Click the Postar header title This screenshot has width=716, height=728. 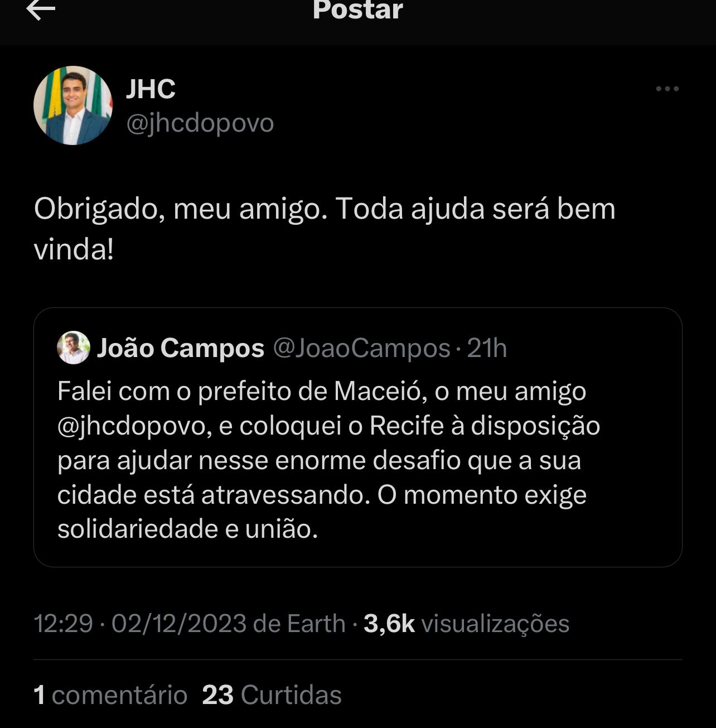tap(357, 10)
